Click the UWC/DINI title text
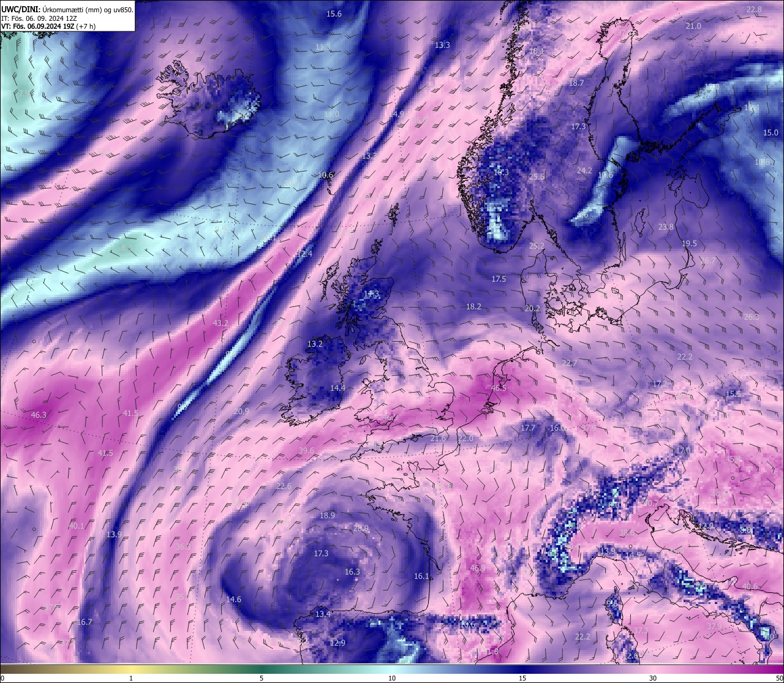Image resolution: width=784 pixels, height=683 pixels. tap(67, 10)
